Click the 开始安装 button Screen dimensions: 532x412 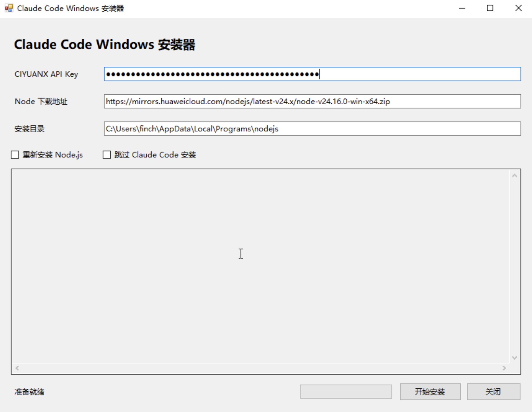click(430, 392)
